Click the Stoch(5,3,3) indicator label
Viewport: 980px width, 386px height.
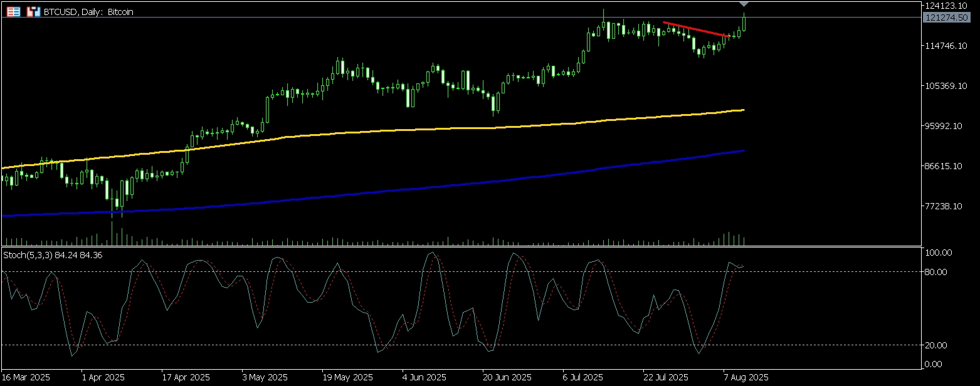point(53,255)
